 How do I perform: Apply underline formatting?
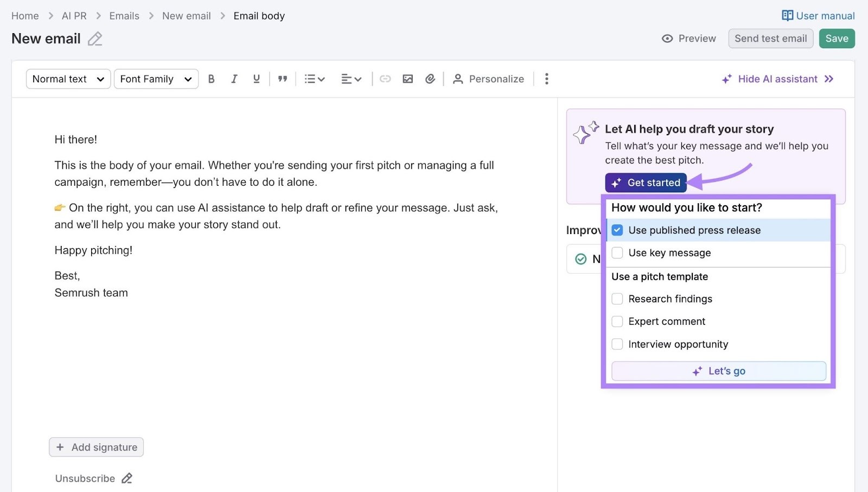coord(256,79)
